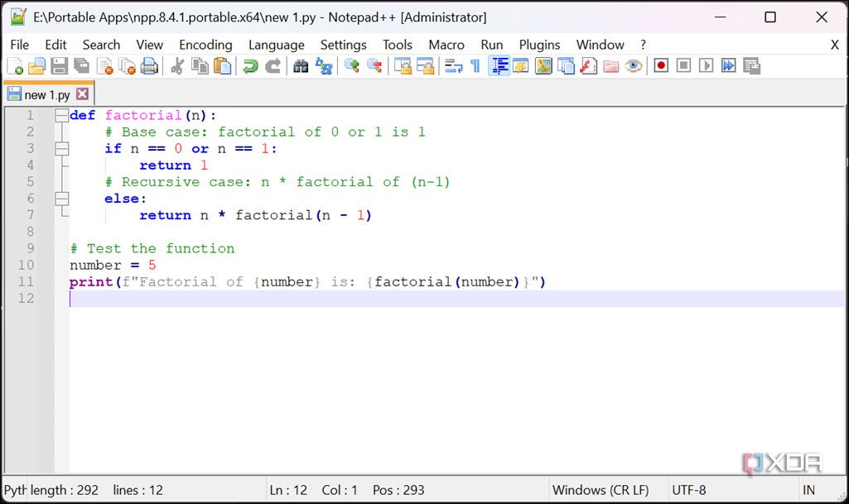This screenshot has width=849, height=504.
Task: Collapse the else block fold on line 6
Action: 62,199
